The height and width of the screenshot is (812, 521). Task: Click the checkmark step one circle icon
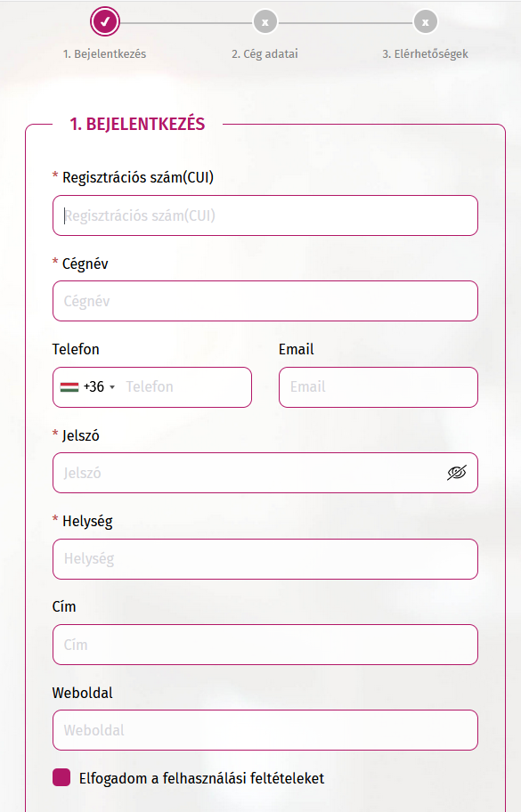[x=104, y=21]
